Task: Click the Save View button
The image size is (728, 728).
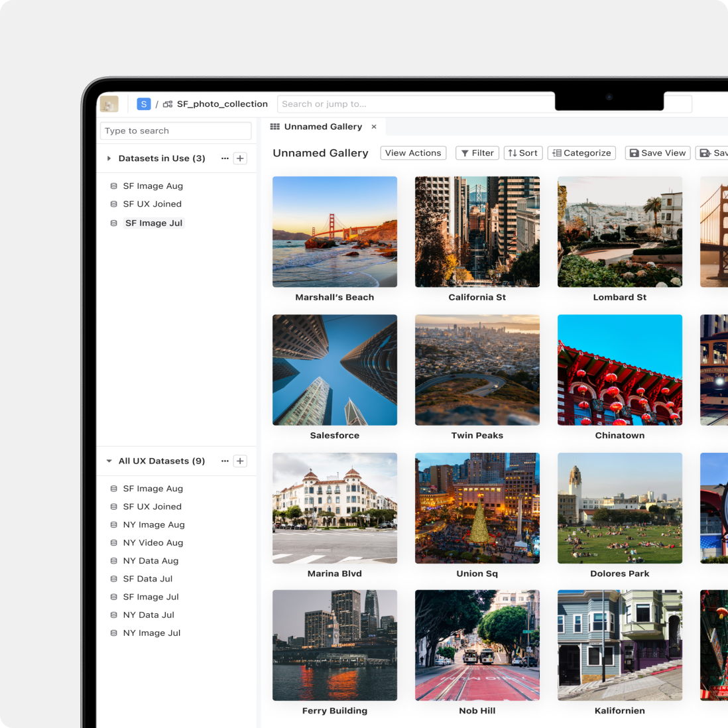Action: click(658, 152)
